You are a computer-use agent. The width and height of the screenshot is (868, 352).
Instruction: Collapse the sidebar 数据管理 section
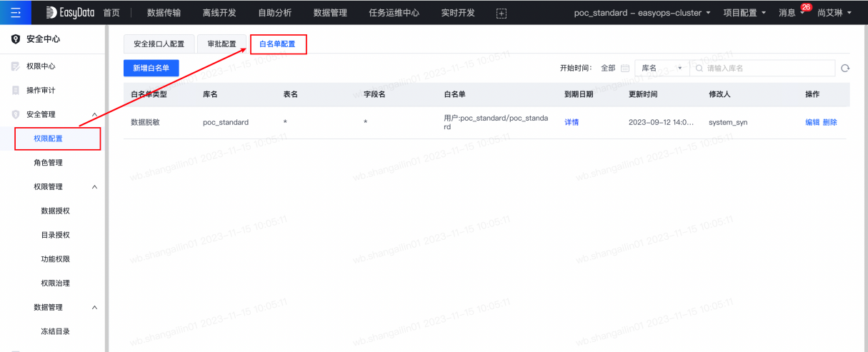(x=95, y=308)
